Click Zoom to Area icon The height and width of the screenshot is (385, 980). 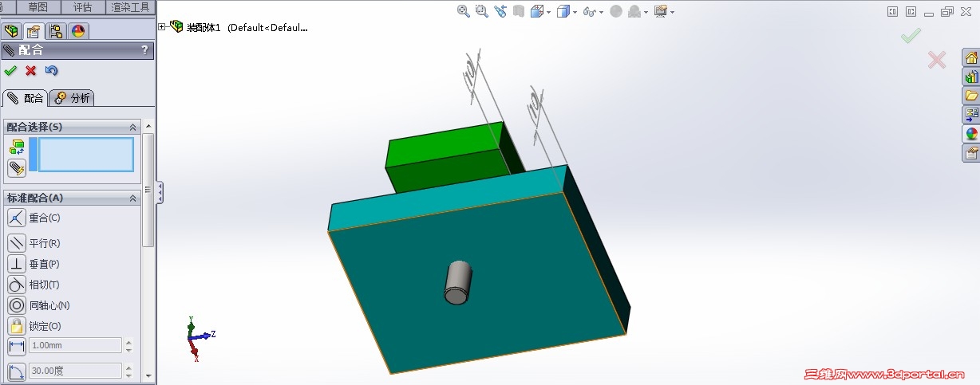click(482, 11)
